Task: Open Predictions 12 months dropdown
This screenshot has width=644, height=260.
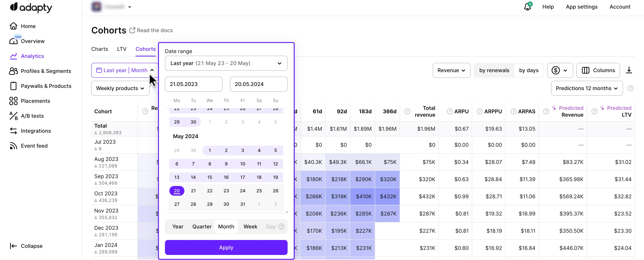Action: pos(586,88)
